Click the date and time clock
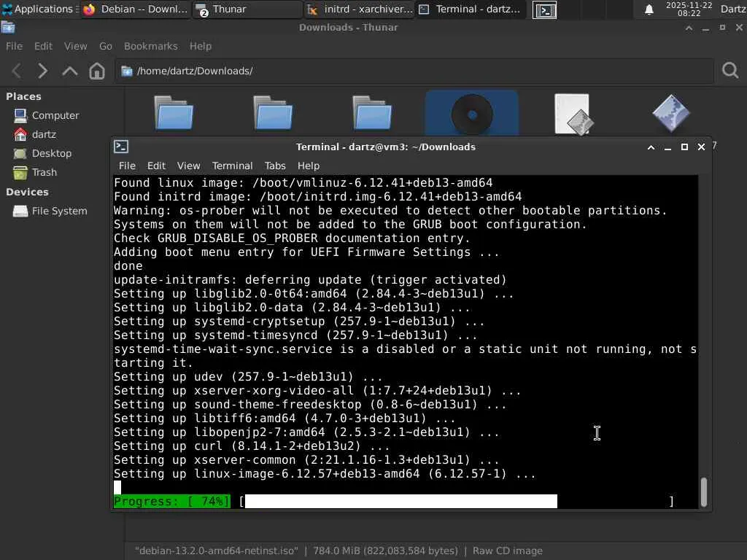 click(x=689, y=9)
